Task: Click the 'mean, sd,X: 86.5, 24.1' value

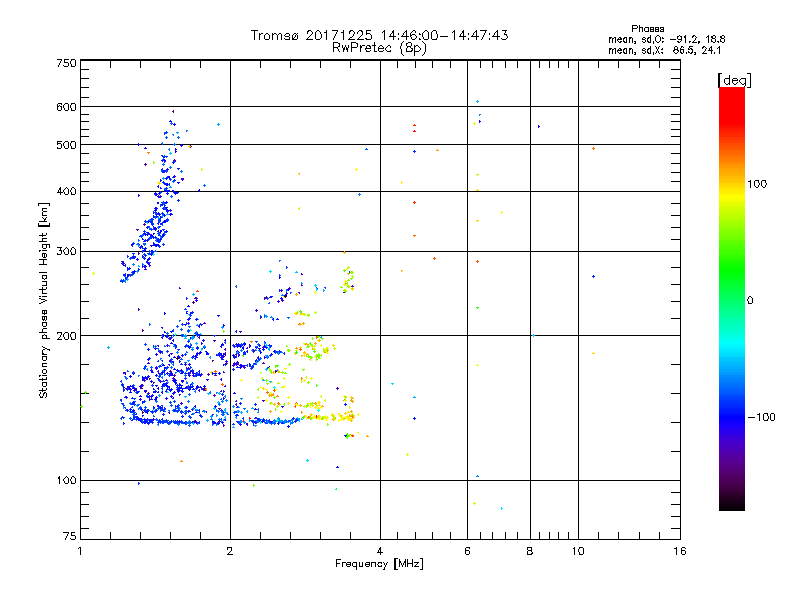Action: pyautogui.click(x=664, y=50)
